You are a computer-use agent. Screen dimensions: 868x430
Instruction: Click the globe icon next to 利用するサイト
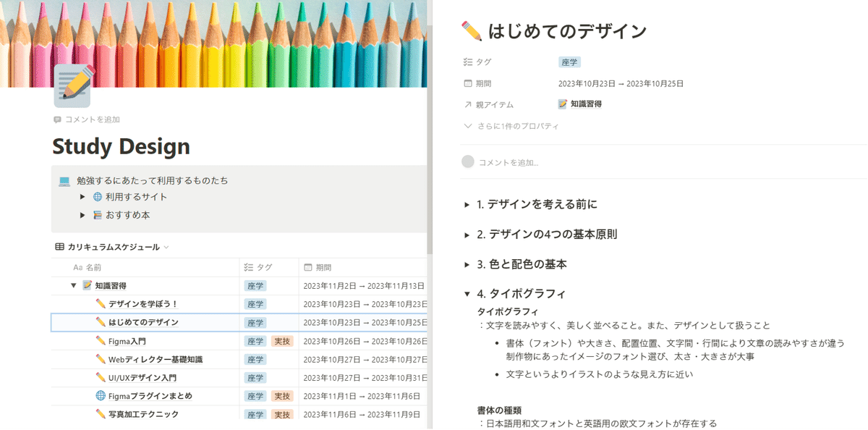[x=98, y=197]
